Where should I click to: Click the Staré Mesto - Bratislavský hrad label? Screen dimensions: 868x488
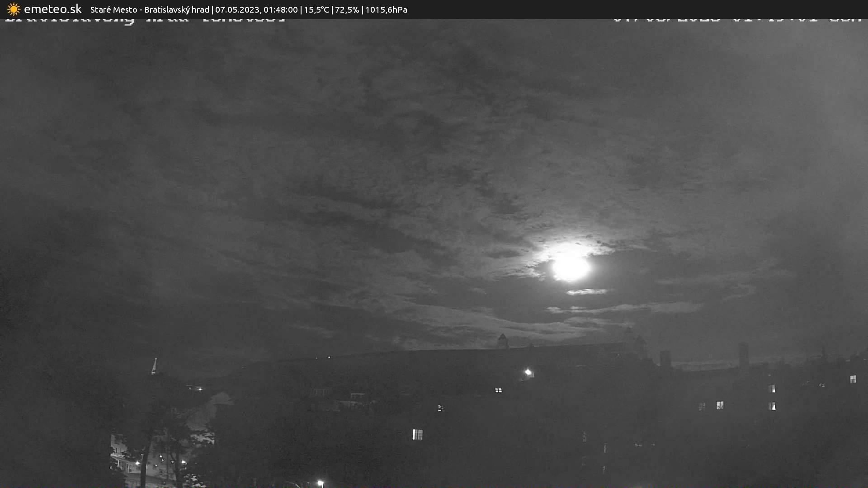(150, 9)
